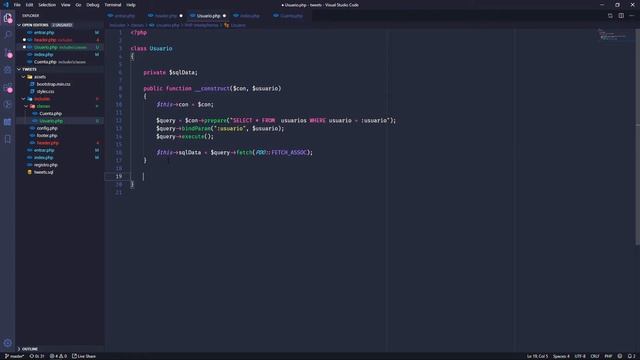Image resolution: width=640 pixels, height=360 pixels.
Task: Switch to the entrar.php editor tab
Action: (124, 16)
